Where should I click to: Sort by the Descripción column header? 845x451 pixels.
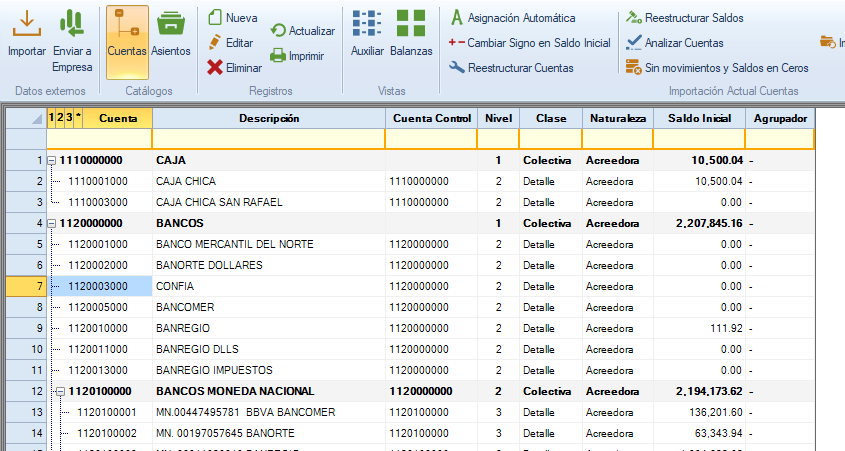point(268,118)
